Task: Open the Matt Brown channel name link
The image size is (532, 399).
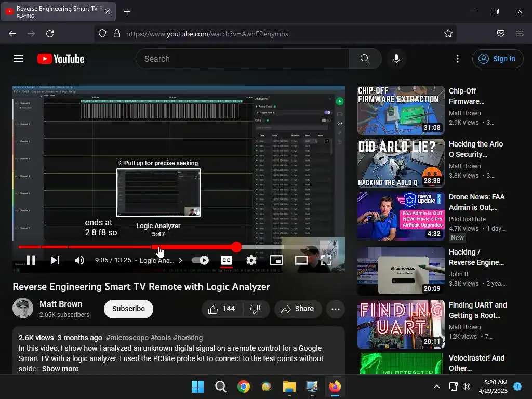Action: [x=61, y=304]
